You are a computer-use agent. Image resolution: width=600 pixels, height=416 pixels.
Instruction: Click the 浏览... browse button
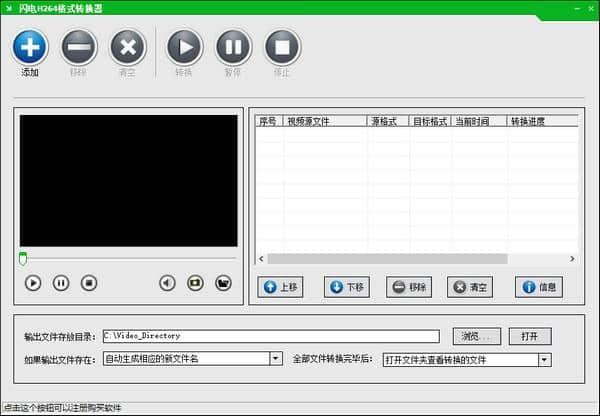[x=477, y=336]
